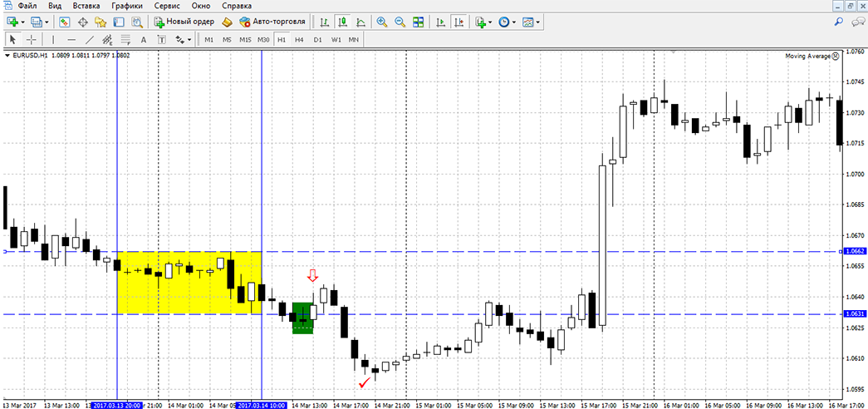The image size is (868, 409).
Task: Select the text A drawing tool
Action: point(144,39)
